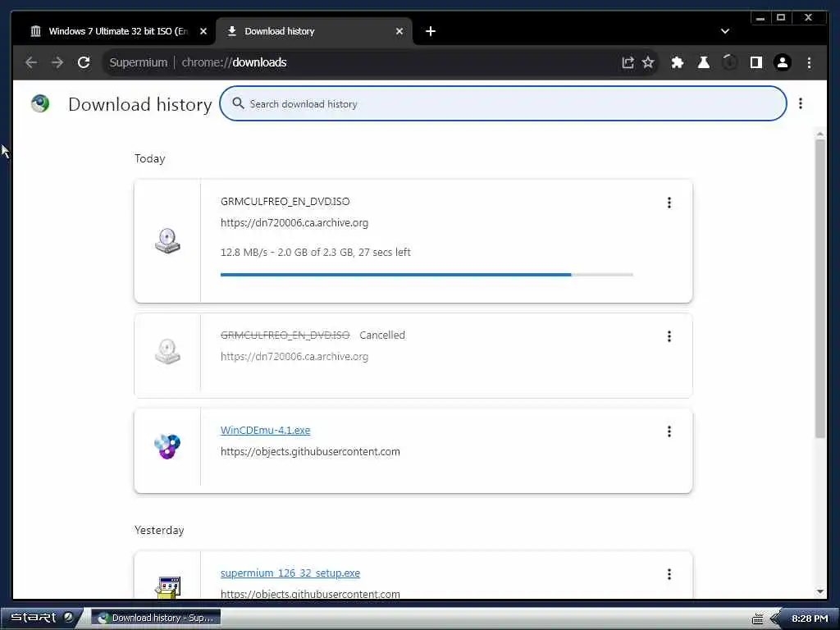Close the Download history tab
The width and height of the screenshot is (840, 630).
pyautogui.click(x=399, y=31)
